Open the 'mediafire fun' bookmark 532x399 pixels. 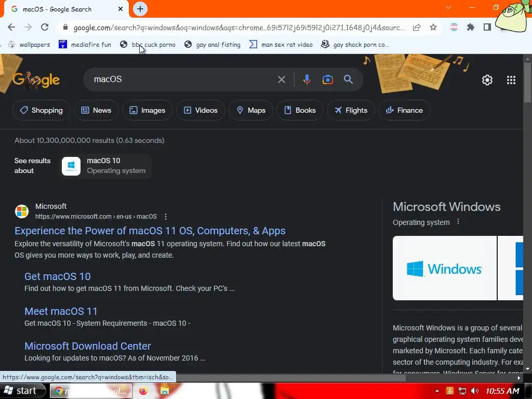(85, 45)
